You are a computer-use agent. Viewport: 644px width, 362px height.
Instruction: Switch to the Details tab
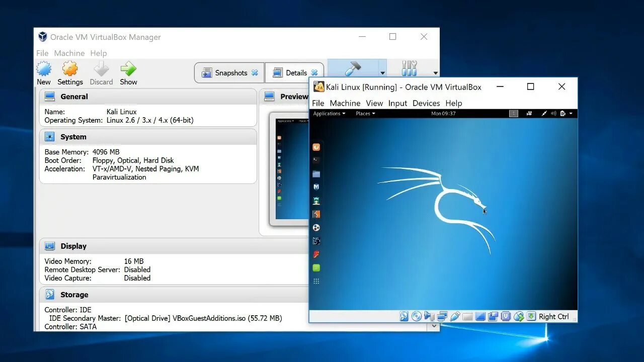pos(294,73)
